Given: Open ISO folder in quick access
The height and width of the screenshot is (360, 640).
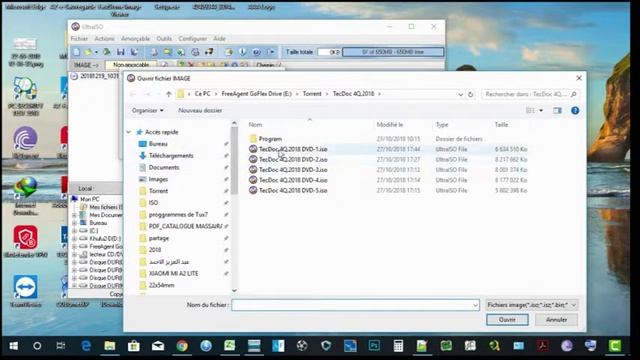Looking at the screenshot, I should pyautogui.click(x=153, y=203).
